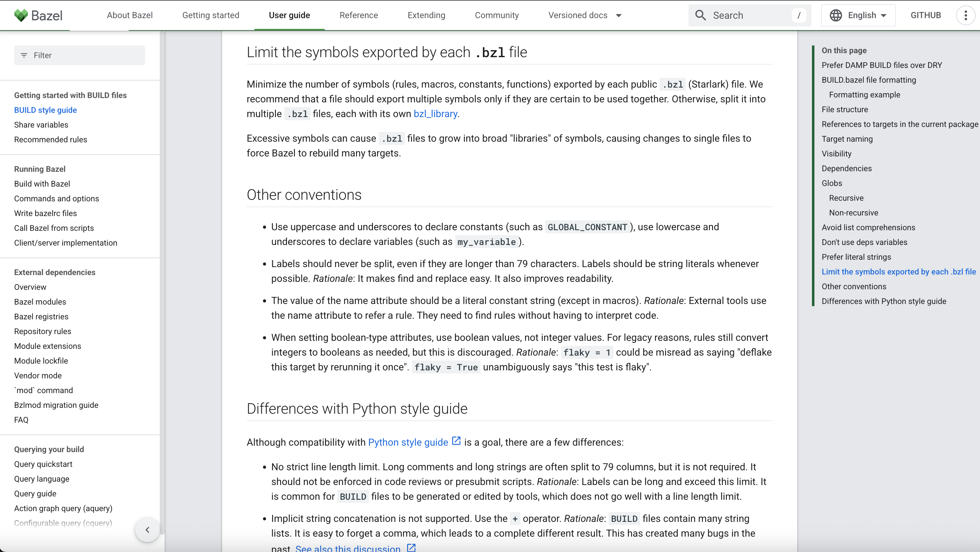Viewport: 980px width, 552px height.
Task: Navigate to Differences with Python style guide section
Action: (883, 301)
